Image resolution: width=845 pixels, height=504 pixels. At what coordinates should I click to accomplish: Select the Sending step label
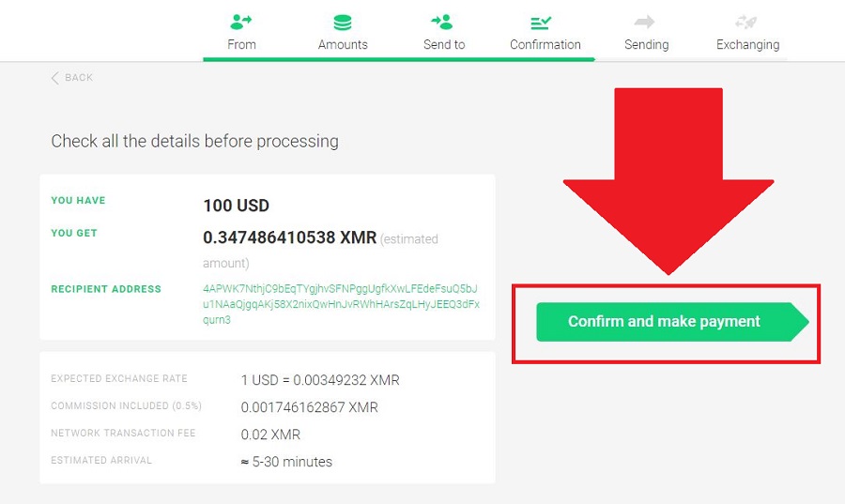(647, 45)
